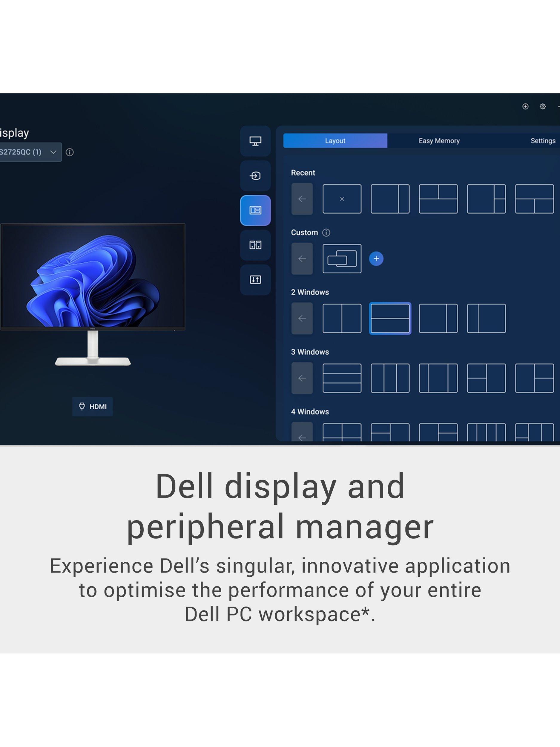Select 3 Windows three horizontal rows layout
This screenshot has width=560, height=747.
pyautogui.click(x=342, y=378)
